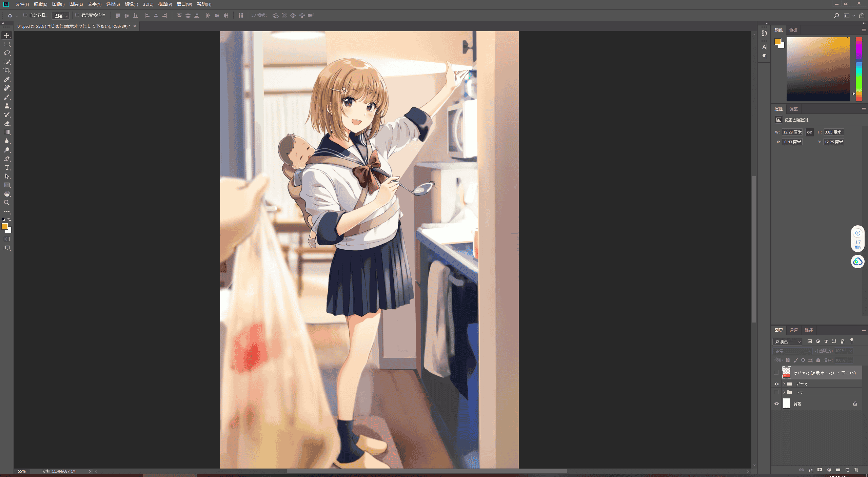Open the 图像(I) menu
Image resolution: width=868 pixels, height=477 pixels.
pos(58,4)
